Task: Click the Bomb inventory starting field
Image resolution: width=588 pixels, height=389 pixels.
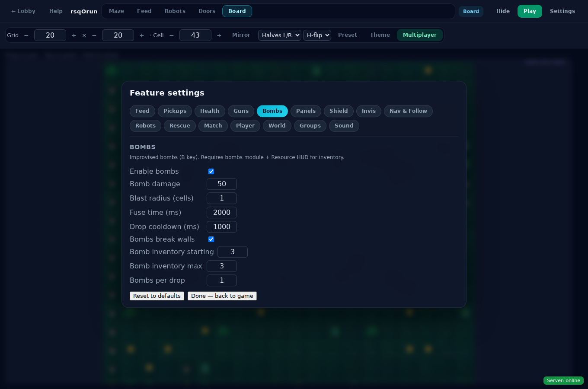Action: click(x=233, y=252)
